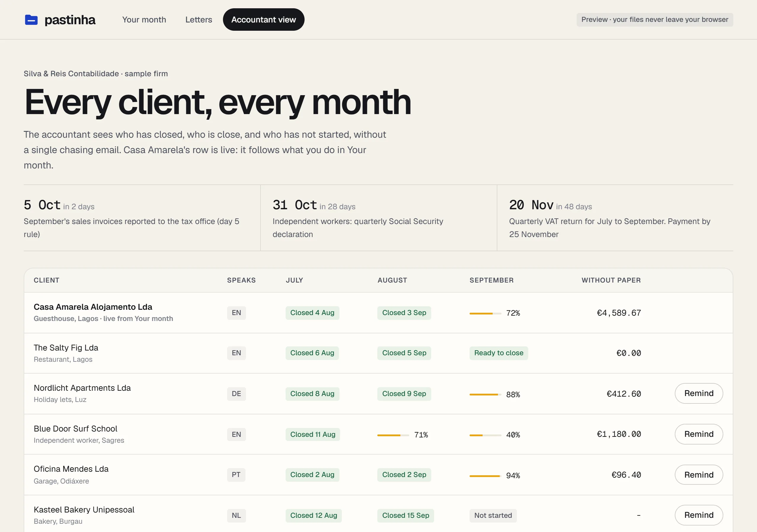Click the €1,180.00 without paper amount
Image resolution: width=757 pixels, height=532 pixels.
coord(619,434)
